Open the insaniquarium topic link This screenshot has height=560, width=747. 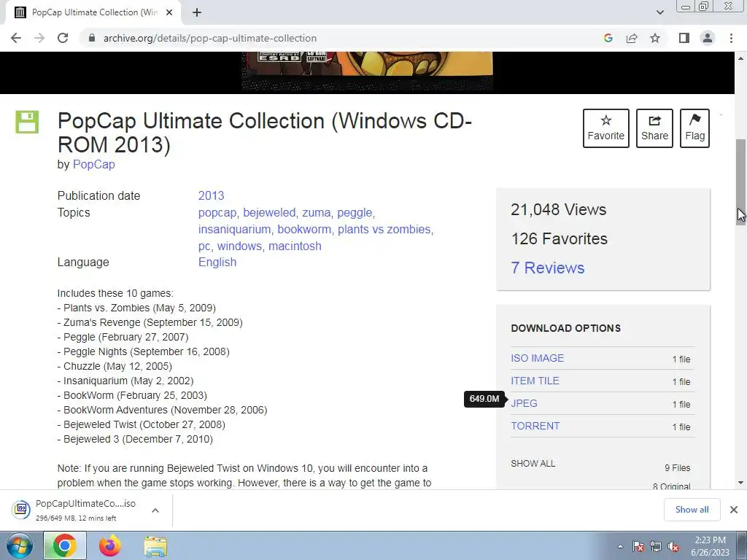point(234,230)
